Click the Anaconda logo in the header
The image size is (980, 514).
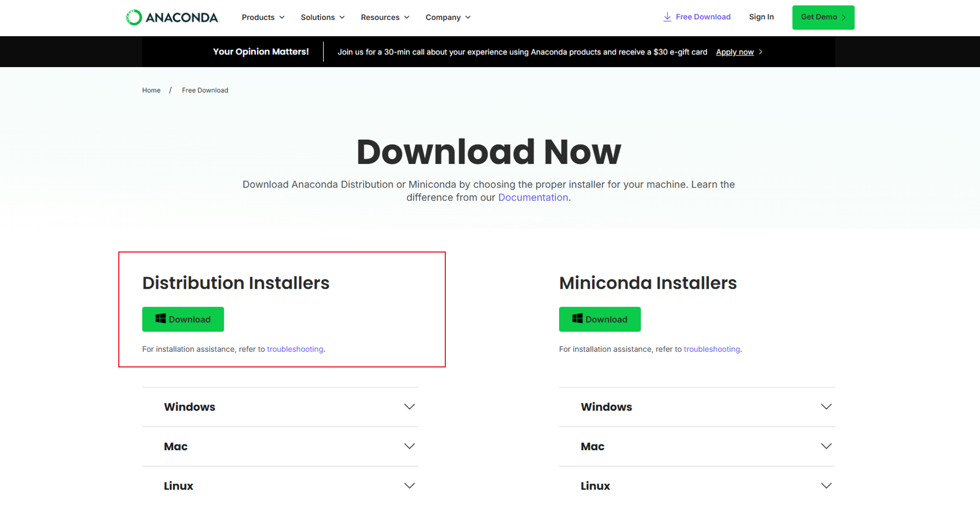(x=172, y=17)
